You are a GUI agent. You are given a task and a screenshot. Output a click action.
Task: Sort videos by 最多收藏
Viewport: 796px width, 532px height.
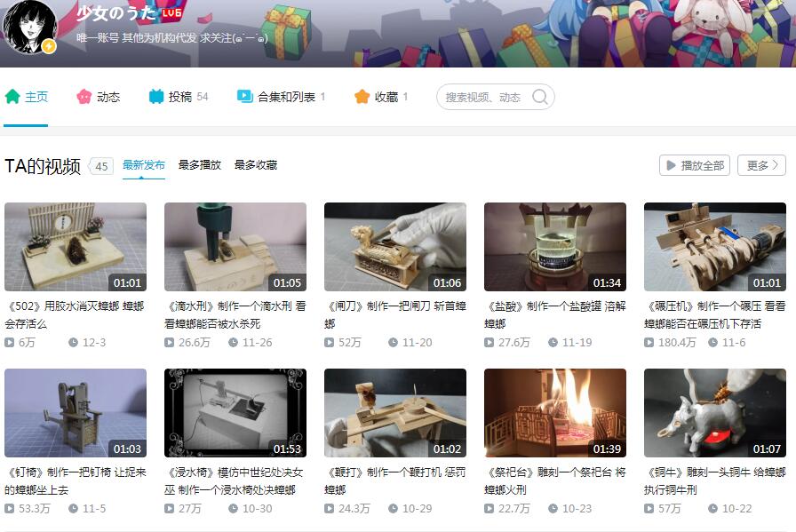256,165
